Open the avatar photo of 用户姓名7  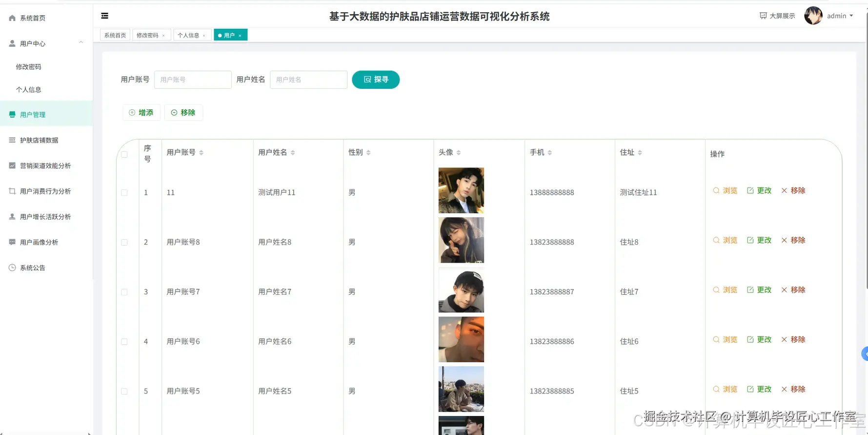point(461,290)
